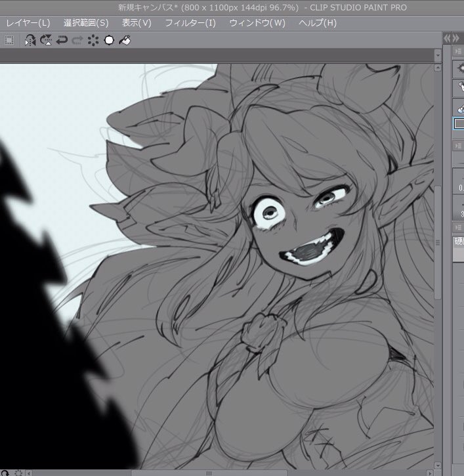Select the starburst sub tool icon
Image resolution: width=464 pixels, height=476 pixels.
[x=460, y=68]
